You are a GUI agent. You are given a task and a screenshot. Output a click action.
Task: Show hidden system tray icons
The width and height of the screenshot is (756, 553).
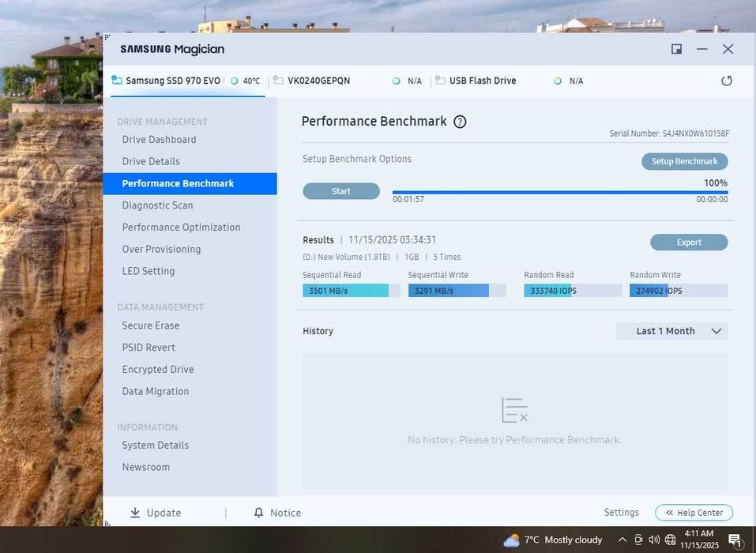point(622,540)
